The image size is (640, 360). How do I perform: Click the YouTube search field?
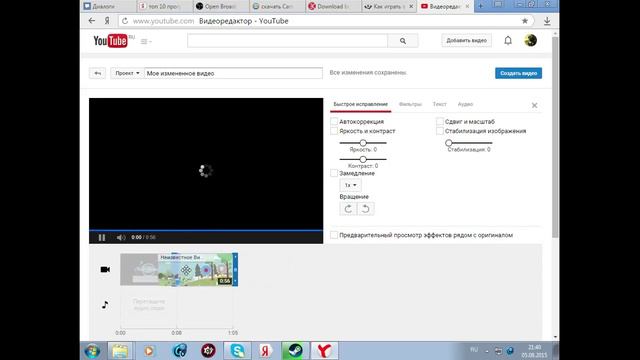click(x=287, y=41)
